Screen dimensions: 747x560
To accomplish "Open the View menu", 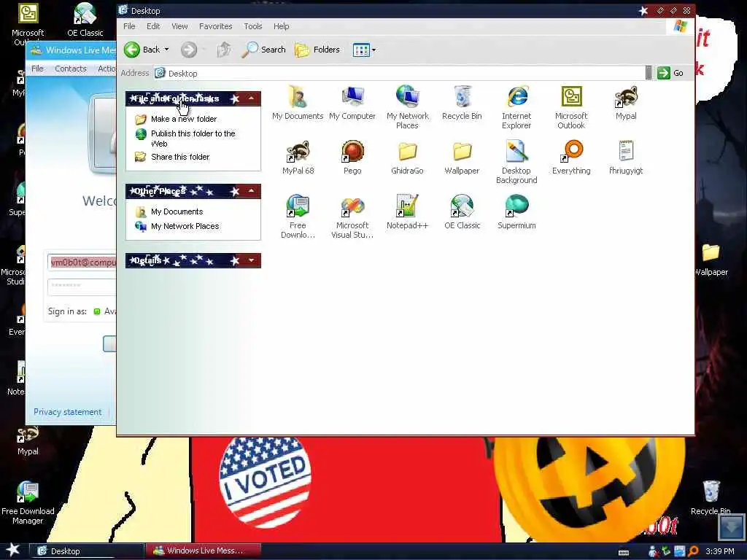I will (179, 26).
